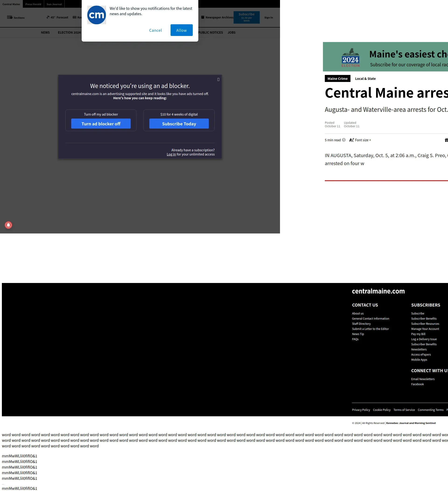This screenshot has width=448, height=491.
Task: Click the Maine's easiest election banner
Action: click(385, 57)
